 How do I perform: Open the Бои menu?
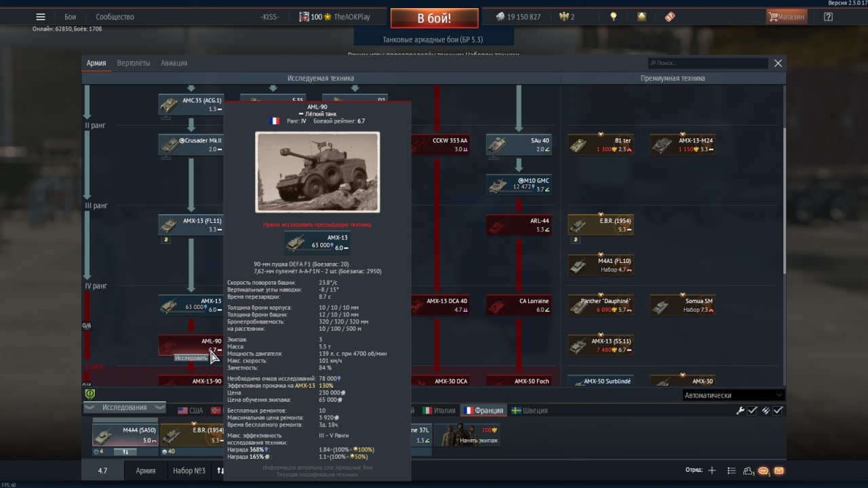(x=70, y=17)
